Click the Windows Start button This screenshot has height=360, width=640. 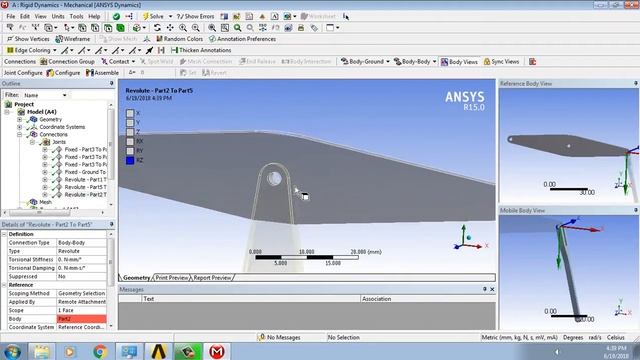13,351
